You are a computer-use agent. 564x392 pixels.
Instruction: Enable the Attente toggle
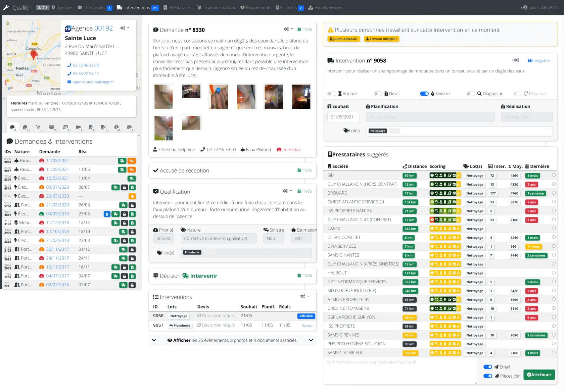pos(331,94)
